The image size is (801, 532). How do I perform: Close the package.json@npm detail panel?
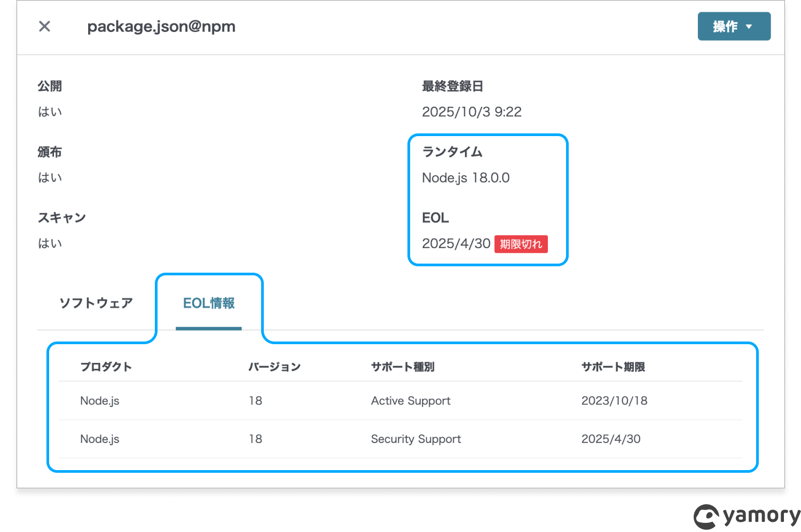tap(45, 26)
